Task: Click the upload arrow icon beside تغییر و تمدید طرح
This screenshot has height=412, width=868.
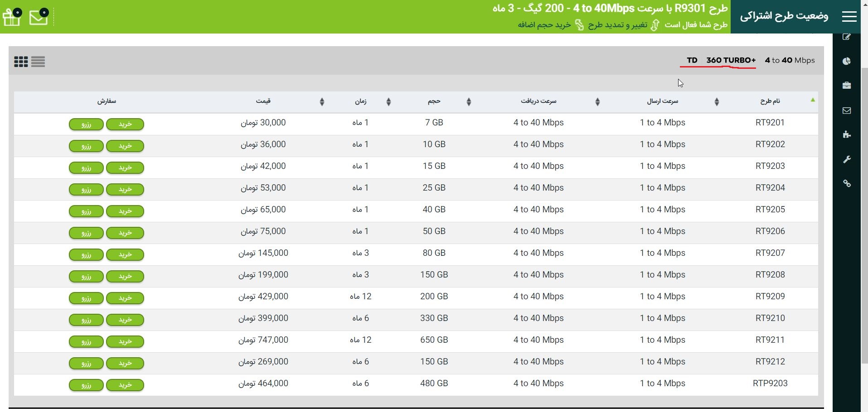Action: click(x=655, y=24)
